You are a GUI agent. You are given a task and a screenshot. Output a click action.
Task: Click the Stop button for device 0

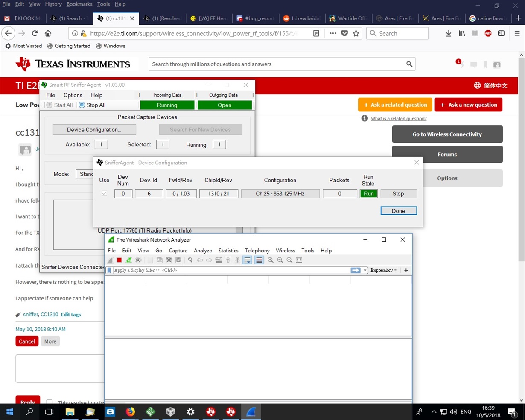pyautogui.click(x=398, y=194)
